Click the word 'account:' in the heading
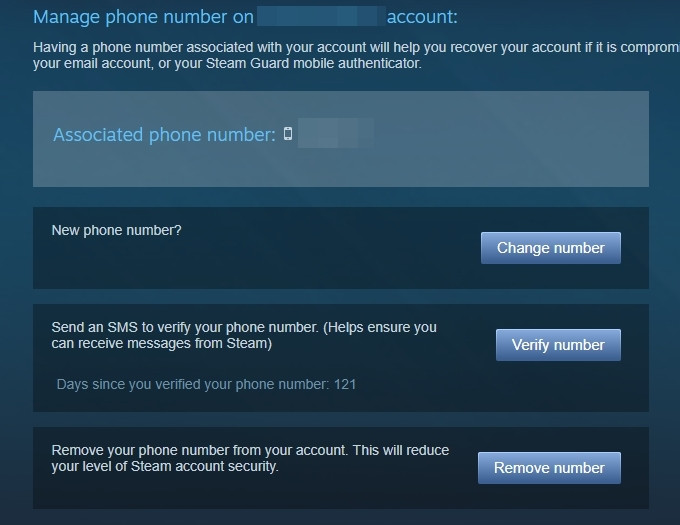Viewport: 680px width, 525px height. click(x=422, y=17)
